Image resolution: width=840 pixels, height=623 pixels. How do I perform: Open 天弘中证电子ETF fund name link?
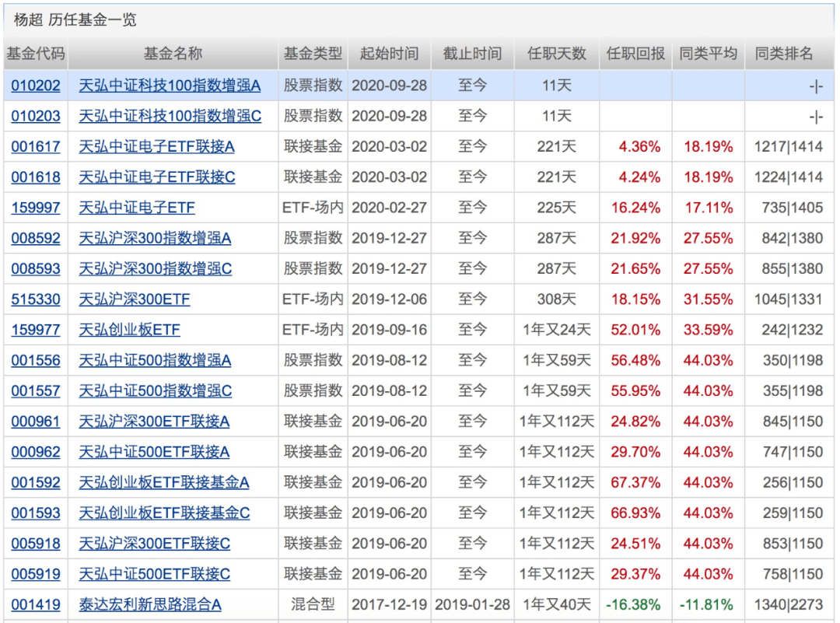coord(137,208)
